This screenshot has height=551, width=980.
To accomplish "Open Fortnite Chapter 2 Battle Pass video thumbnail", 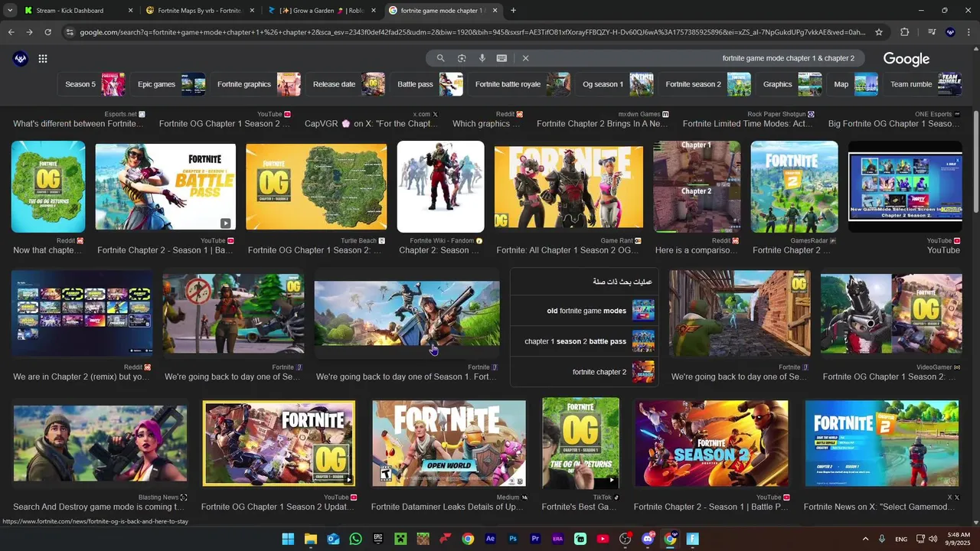I will [165, 187].
